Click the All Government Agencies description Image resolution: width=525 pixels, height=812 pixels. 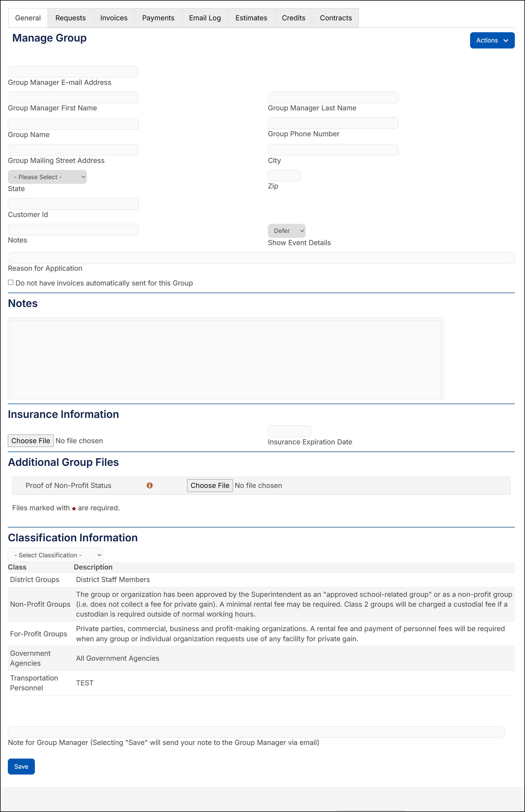(118, 658)
